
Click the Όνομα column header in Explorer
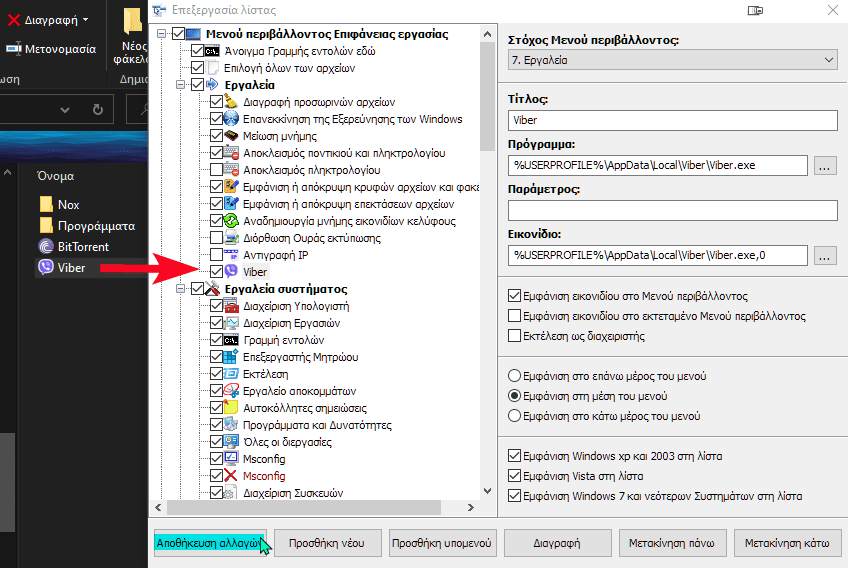point(55,176)
